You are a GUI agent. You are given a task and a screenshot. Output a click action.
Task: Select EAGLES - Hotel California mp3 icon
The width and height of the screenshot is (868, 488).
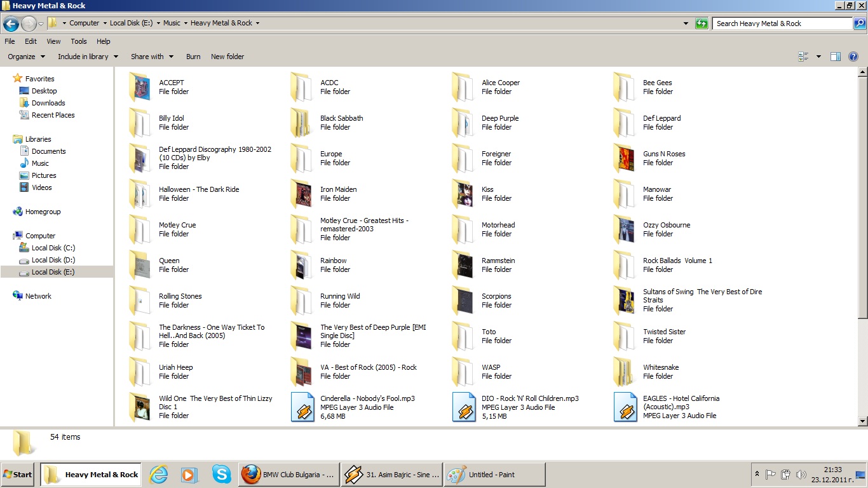tap(625, 407)
